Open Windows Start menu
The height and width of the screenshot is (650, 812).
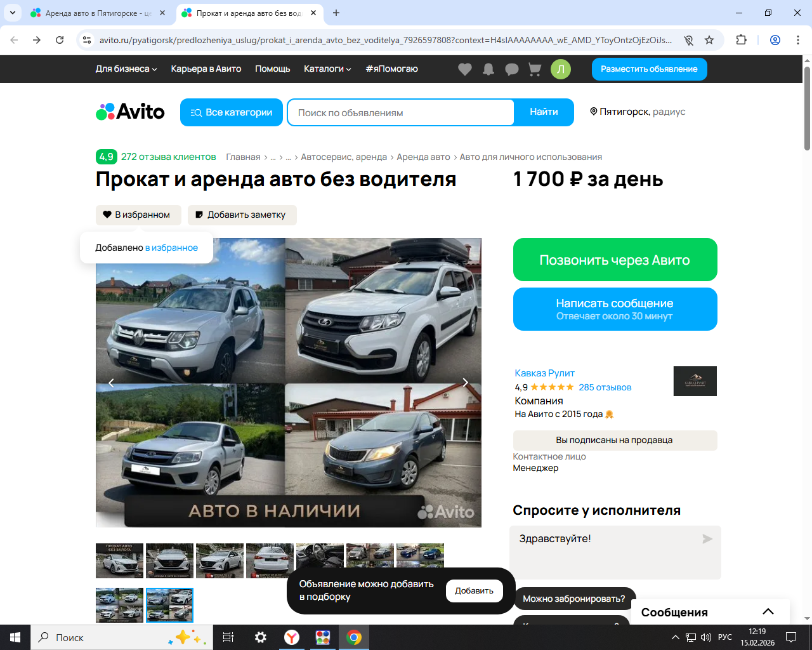(15, 637)
